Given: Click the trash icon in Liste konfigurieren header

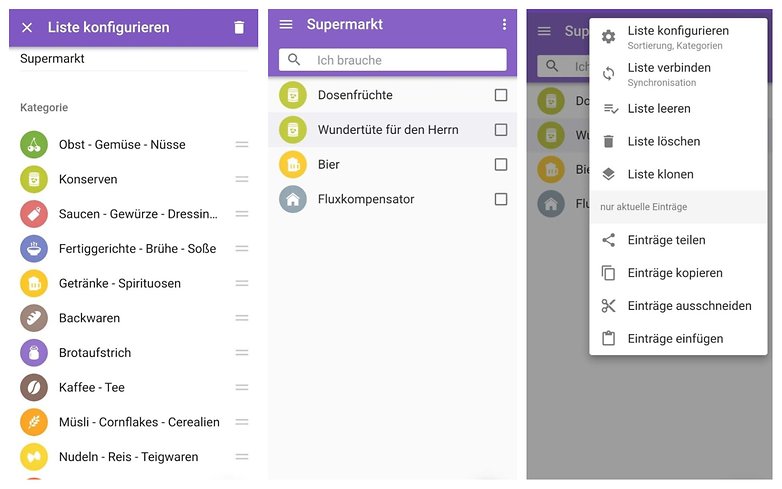Looking at the screenshot, I should coord(239,27).
